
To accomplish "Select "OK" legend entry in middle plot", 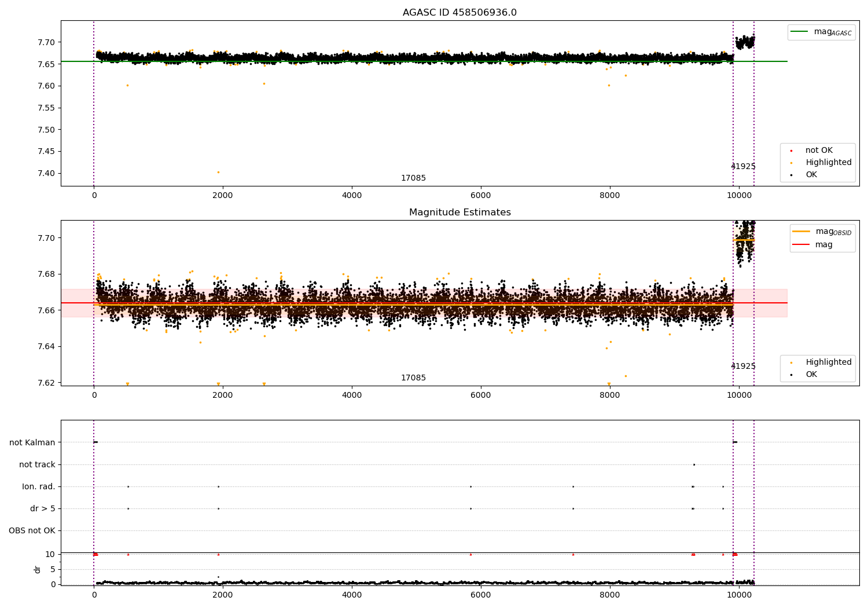I will tap(811, 375).
